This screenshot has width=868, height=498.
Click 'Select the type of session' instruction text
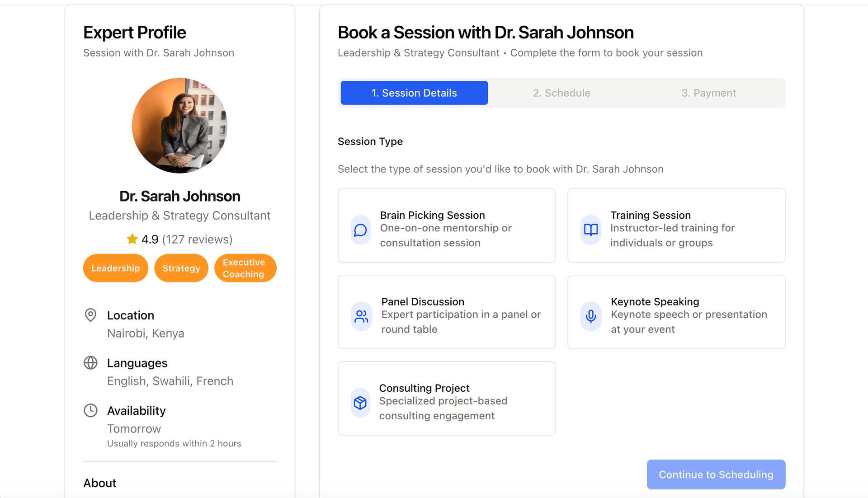coord(501,169)
